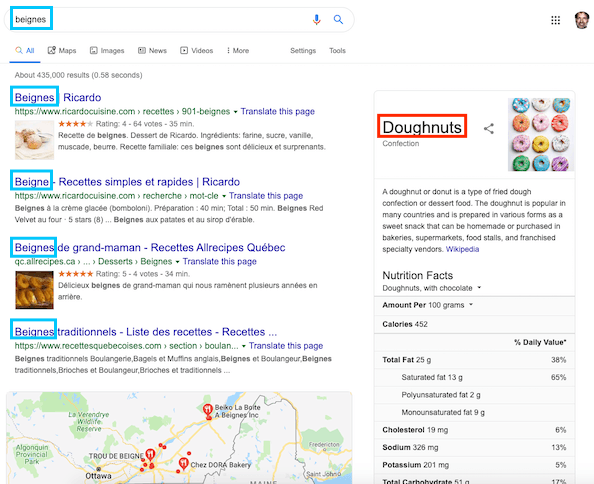This screenshot has width=594, height=484.
Task: Expand dropdown arrow next to qc.allrecipes.ca Beignes URL
Action: point(177,262)
